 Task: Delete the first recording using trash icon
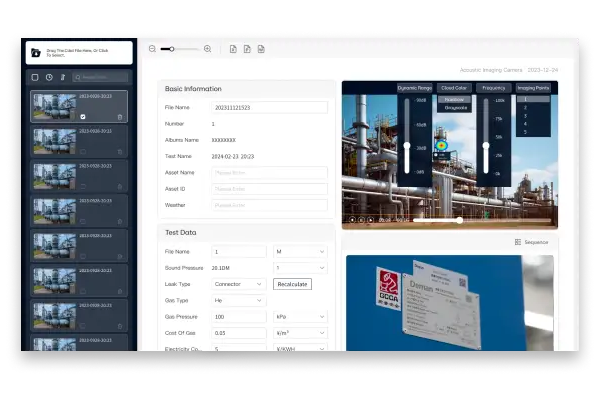click(x=120, y=117)
